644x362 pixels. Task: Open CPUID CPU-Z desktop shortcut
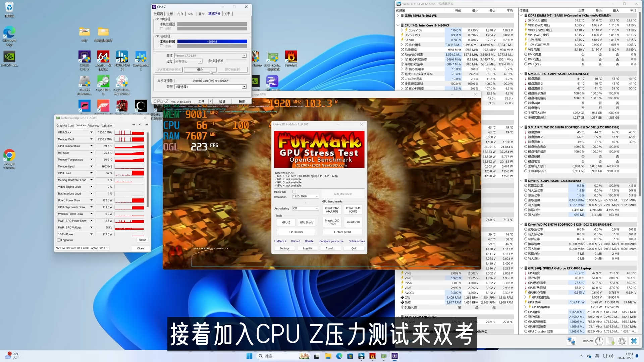tap(85, 61)
